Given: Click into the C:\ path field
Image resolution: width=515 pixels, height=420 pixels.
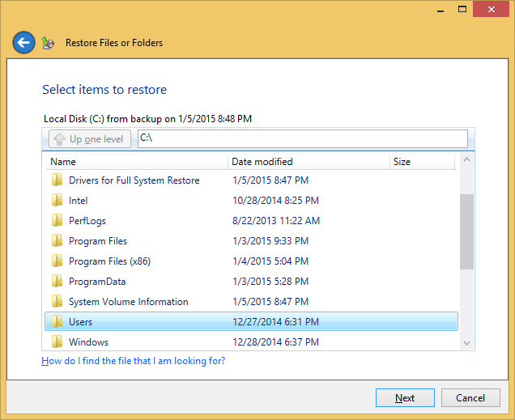Looking at the screenshot, I should pos(302,138).
